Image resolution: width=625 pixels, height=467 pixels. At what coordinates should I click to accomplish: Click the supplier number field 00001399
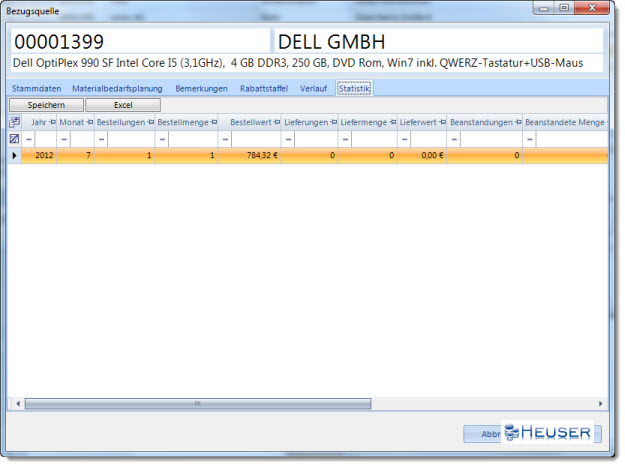click(x=140, y=41)
